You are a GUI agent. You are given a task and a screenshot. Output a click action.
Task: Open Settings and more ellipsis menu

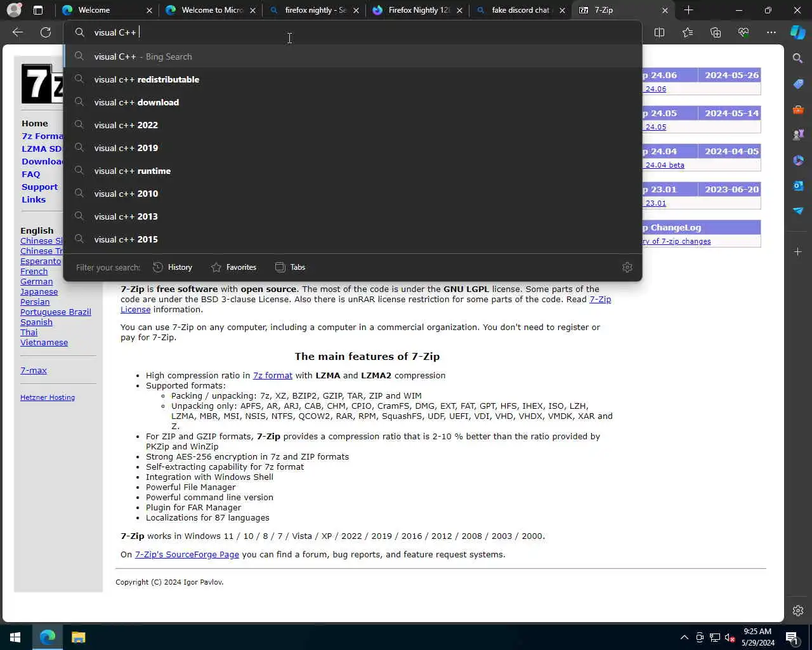(x=771, y=32)
